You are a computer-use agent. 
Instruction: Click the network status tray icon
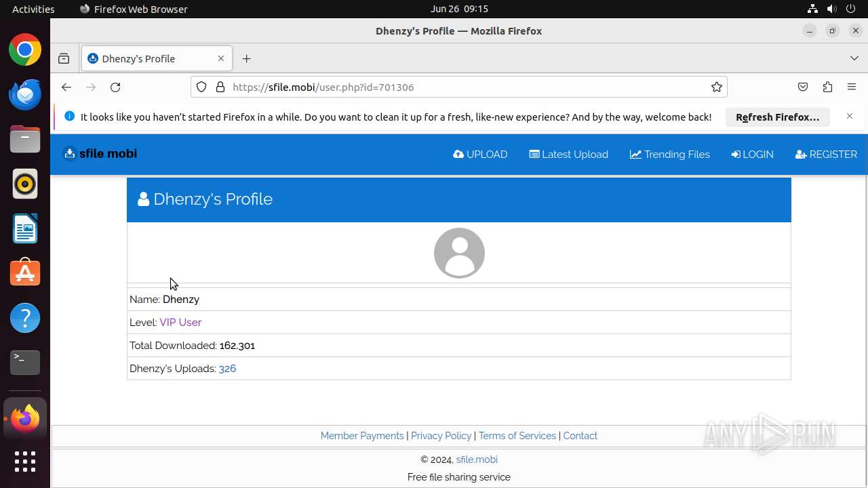pyautogui.click(x=812, y=9)
